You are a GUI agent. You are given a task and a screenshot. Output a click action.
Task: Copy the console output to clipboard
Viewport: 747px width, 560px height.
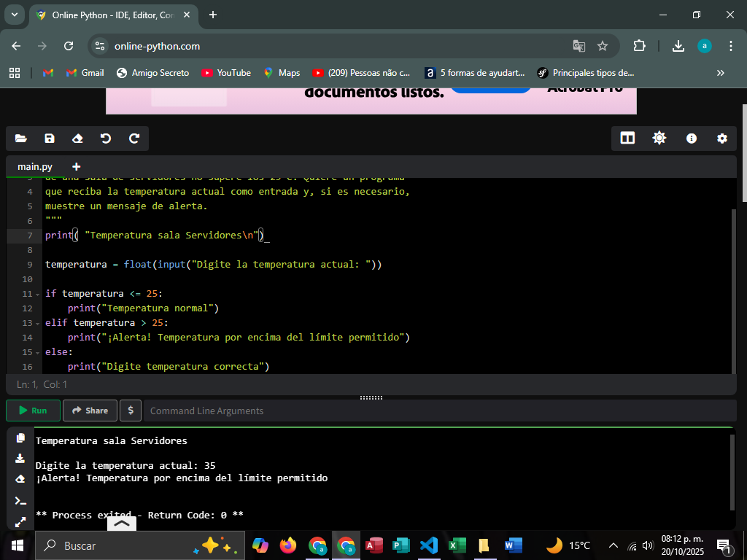20,437
